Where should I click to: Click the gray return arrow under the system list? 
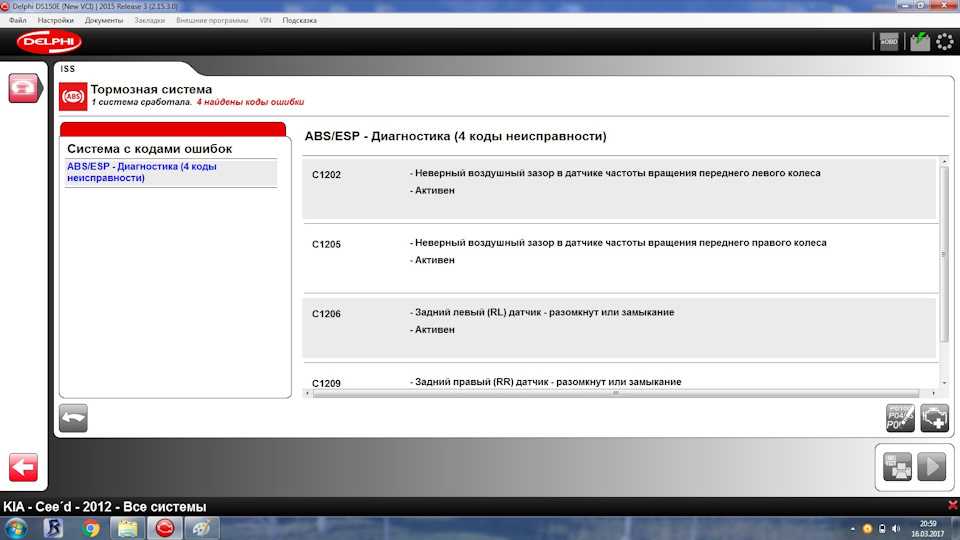tap(73, 417)
